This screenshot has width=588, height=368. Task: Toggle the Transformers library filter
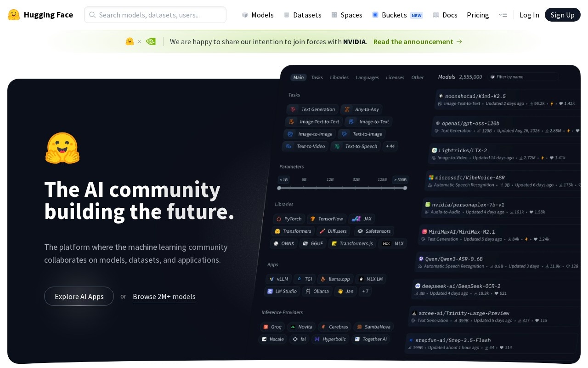tap(293, 231)
